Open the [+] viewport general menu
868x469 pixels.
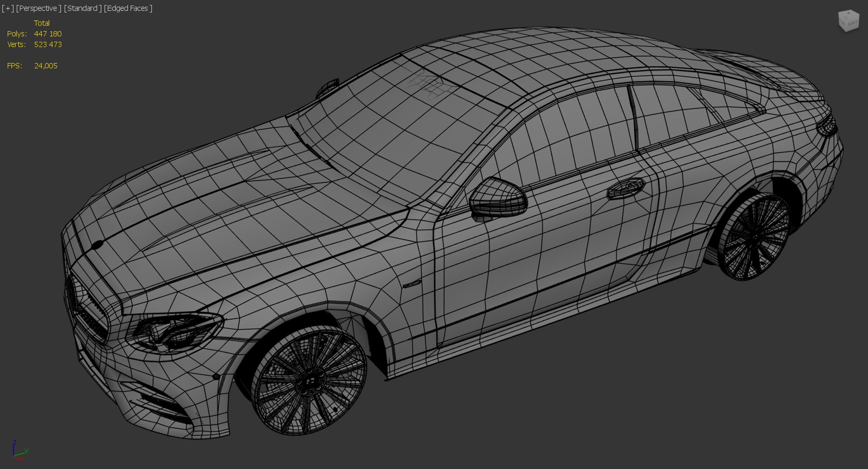[8, 8]
